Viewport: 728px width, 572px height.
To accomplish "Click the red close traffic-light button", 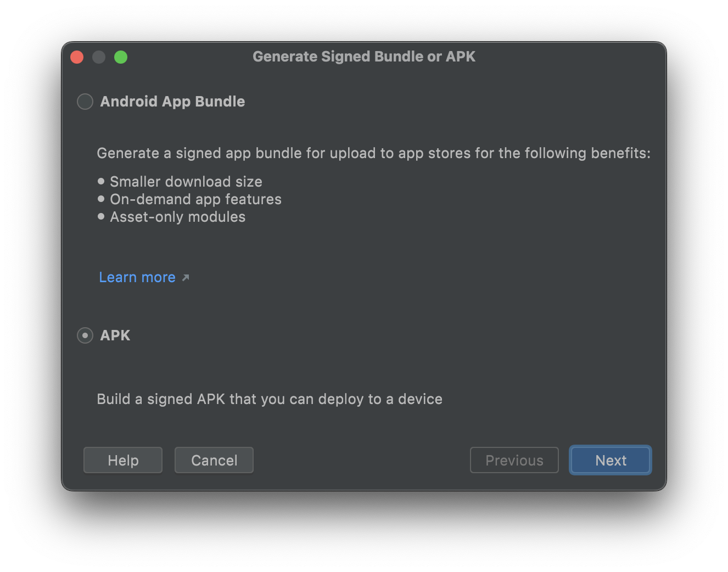I will click(x=77, y=57).
